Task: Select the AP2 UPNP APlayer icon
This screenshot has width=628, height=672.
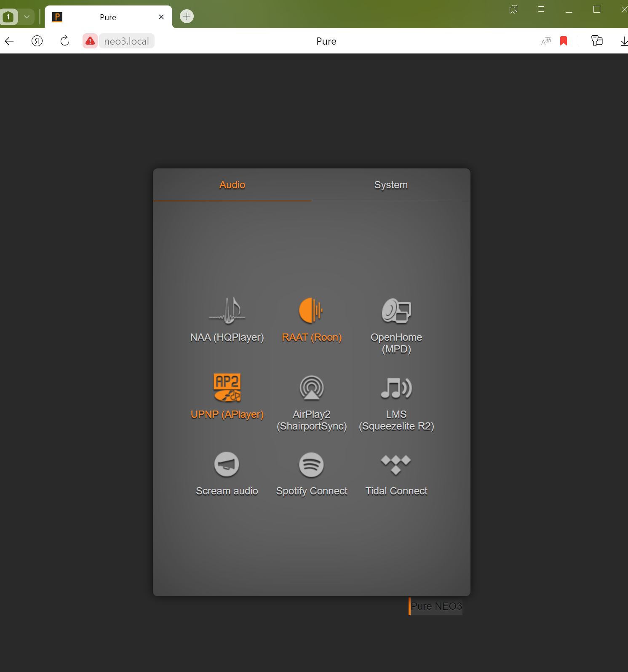Action: (227, 387)
